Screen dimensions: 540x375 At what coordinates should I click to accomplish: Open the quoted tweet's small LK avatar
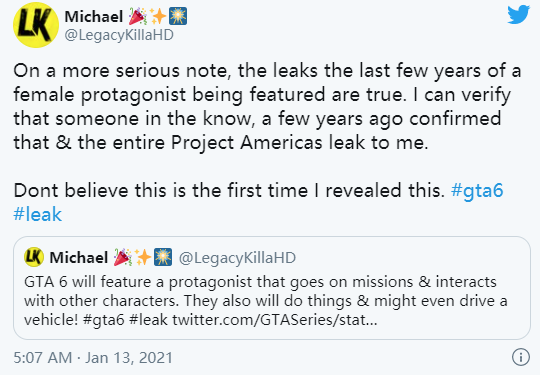click(34, 257)
